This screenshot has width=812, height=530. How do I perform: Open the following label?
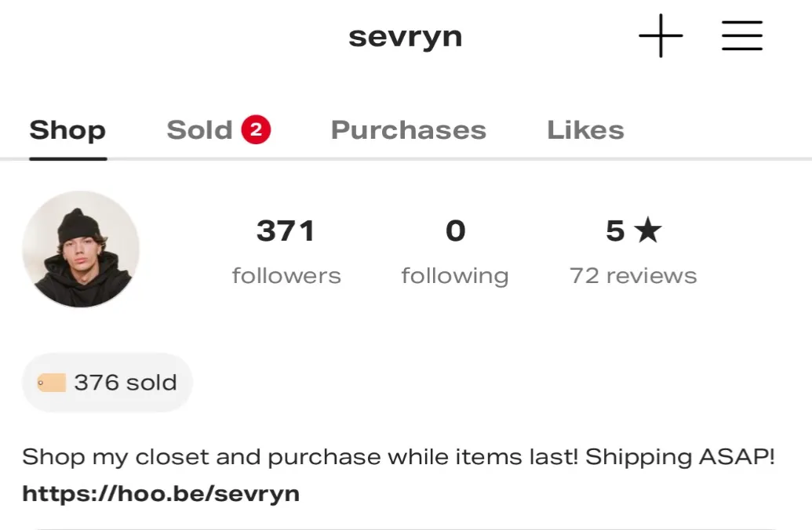point(455,277)
